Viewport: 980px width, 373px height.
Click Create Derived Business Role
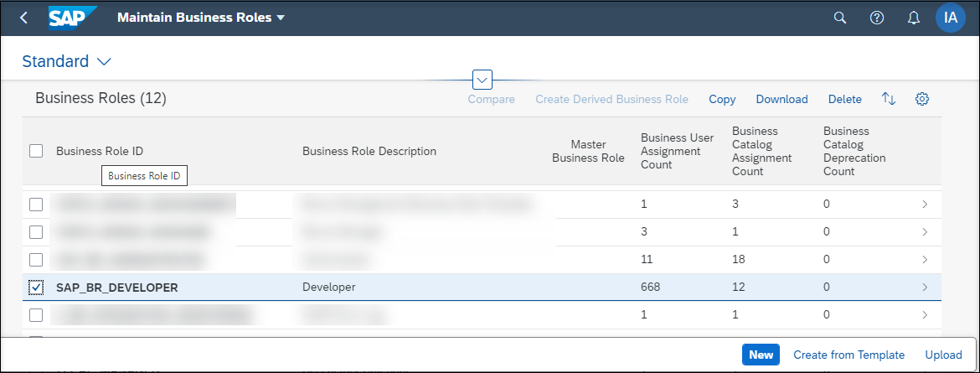coord(612,99)
